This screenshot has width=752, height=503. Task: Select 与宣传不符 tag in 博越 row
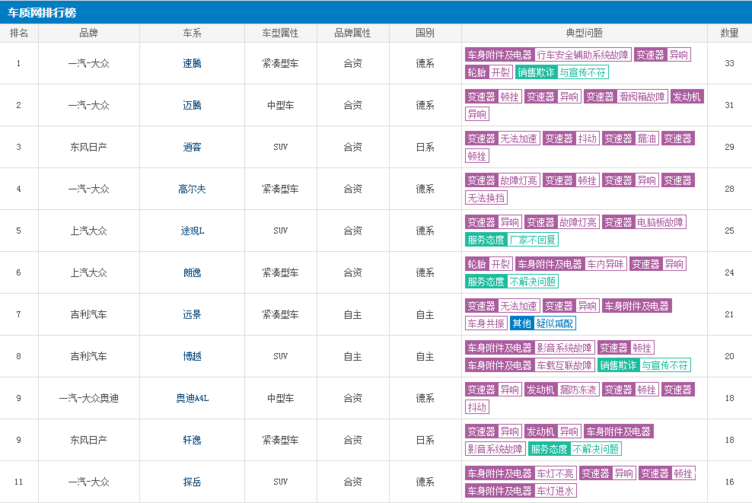[665, 365]
